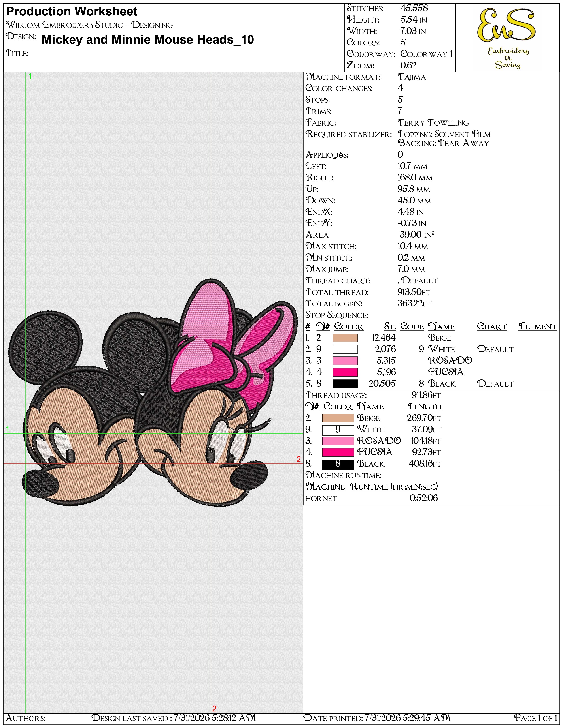The image size is (563, 728).
Task: Click the White stitch count 2,076
Action: click(385, 349)
